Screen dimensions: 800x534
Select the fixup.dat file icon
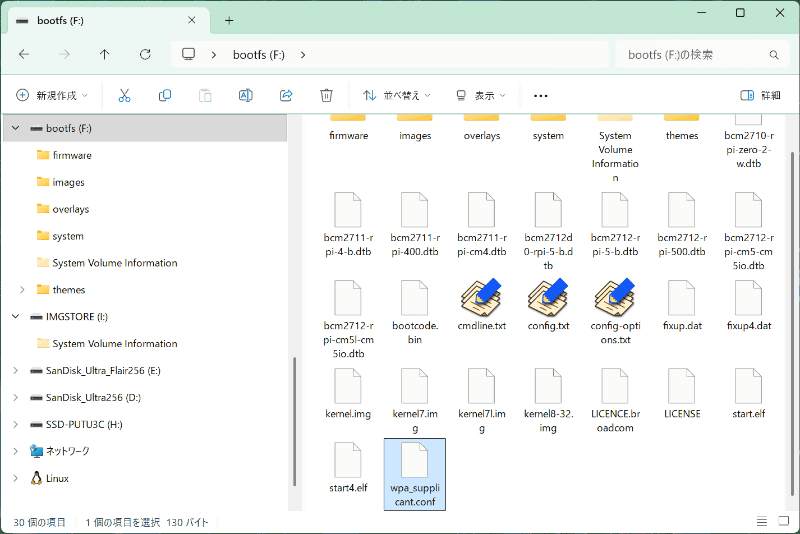point(682,298)
